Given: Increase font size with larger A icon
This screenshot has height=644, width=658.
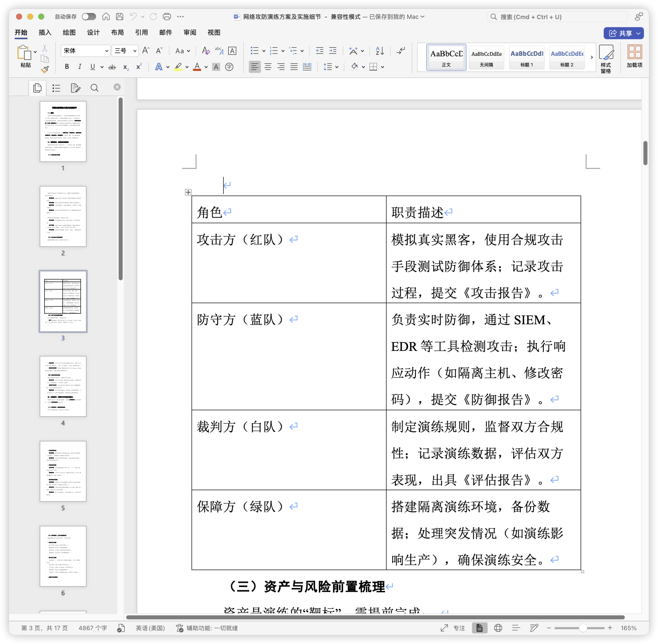Looking at the screenshot, I should (146, 51).
